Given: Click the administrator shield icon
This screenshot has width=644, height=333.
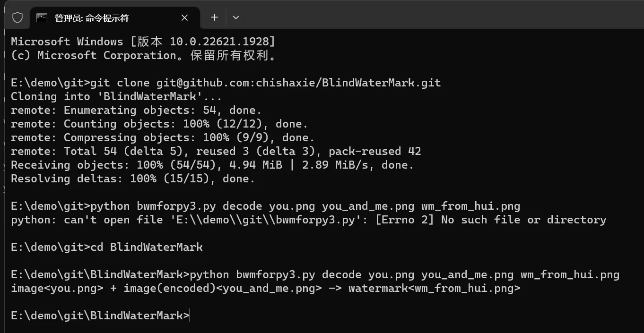Looking at the screenshot, I should pyautogui.click(x=17, y=18).
